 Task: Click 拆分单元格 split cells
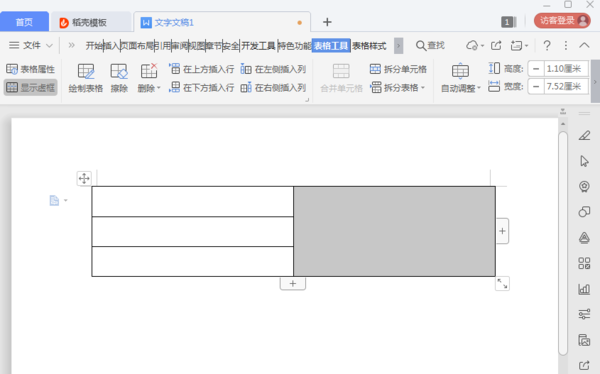398,69
